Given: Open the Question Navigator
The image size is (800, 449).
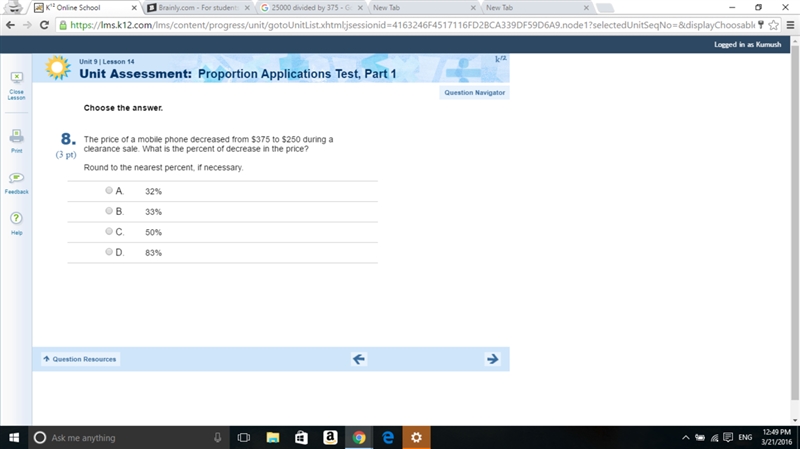Looking at the screenshot, I should coord(474,93).
